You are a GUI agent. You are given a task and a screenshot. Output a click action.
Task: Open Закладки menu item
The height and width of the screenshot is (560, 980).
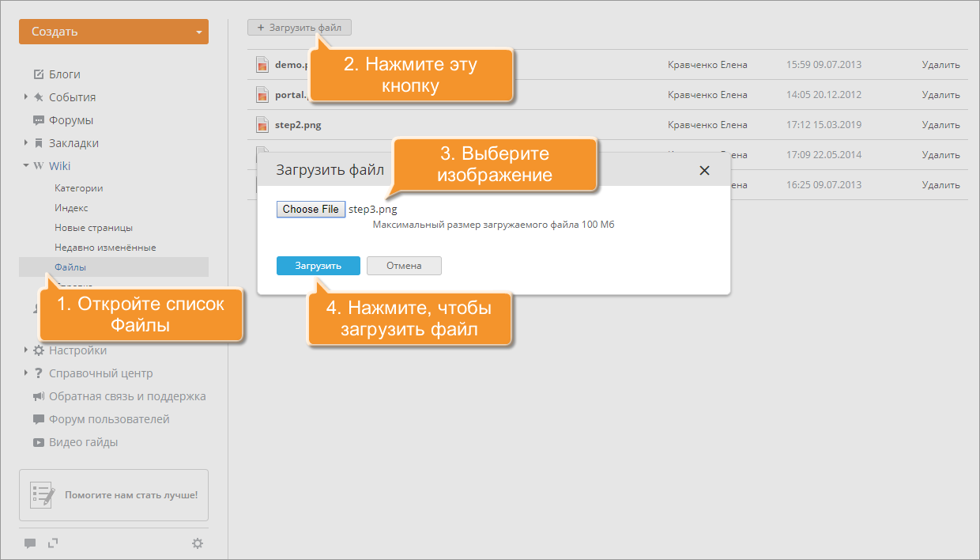[x=73, y=143]
